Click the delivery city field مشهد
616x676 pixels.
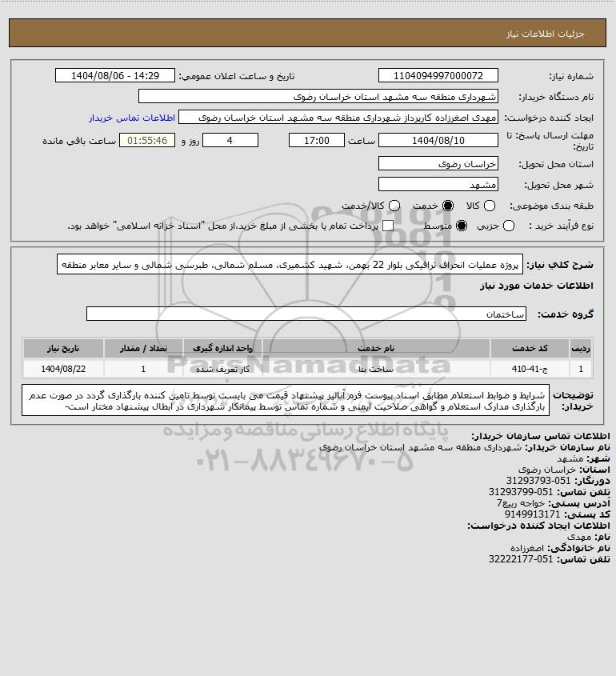point(438,184)
